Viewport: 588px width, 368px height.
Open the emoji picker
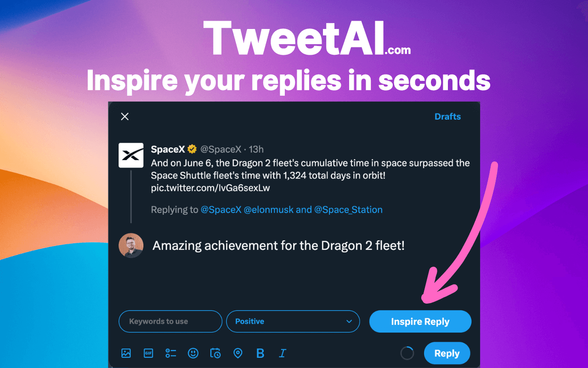(193, 353)
